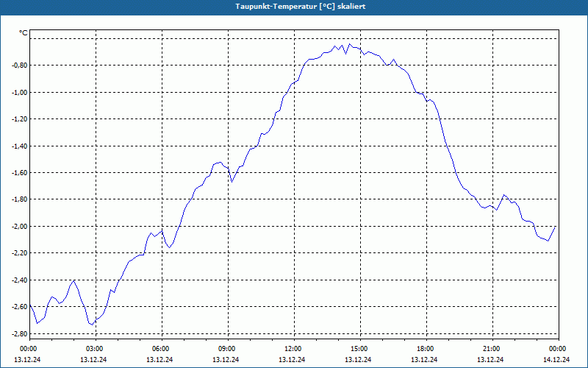
Task: Click the 18:00 time label
Action: [x=426, y=349]
